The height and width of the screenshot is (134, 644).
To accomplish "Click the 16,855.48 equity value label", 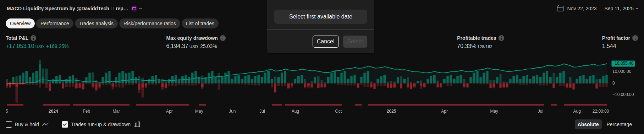I will pyautogui.click(x=623, y=63).
